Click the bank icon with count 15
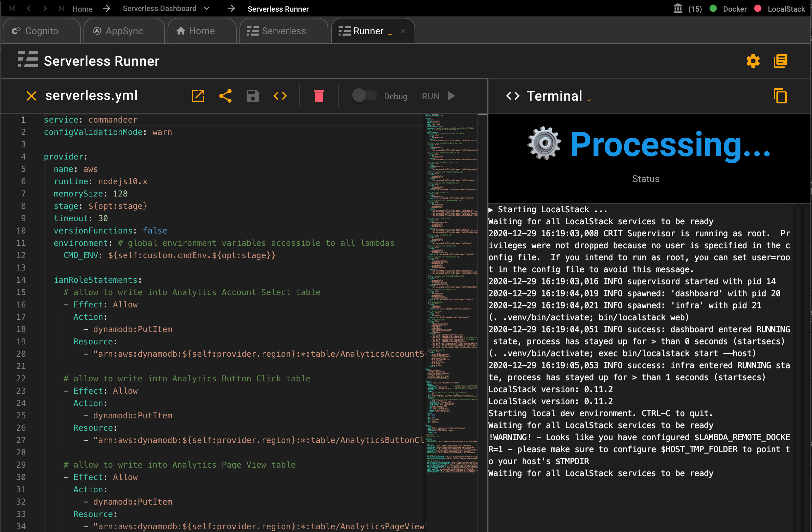 (x=678, y=9)
